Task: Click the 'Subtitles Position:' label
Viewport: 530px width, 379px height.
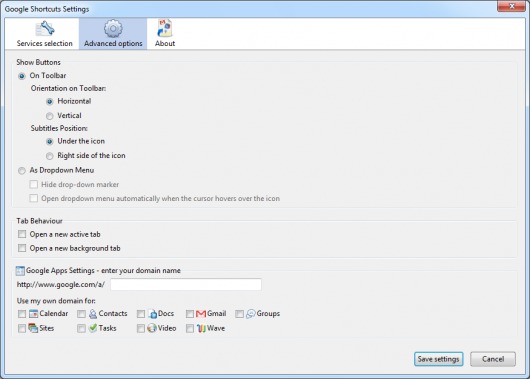Action: [x=59, y=128]
